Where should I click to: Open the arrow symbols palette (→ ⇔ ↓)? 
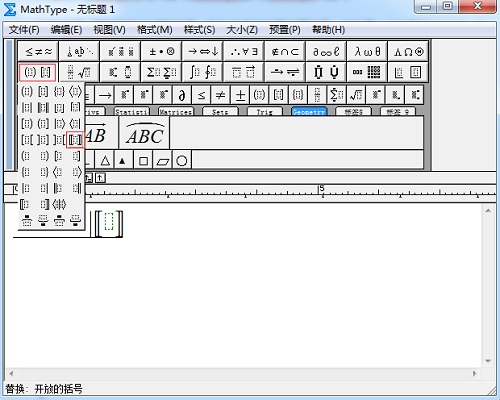[203, 51]
